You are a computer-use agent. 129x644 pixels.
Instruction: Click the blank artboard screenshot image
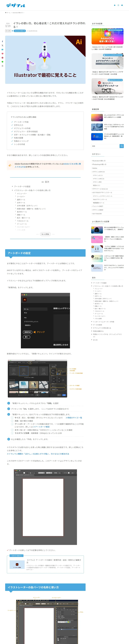pos(45,507)
